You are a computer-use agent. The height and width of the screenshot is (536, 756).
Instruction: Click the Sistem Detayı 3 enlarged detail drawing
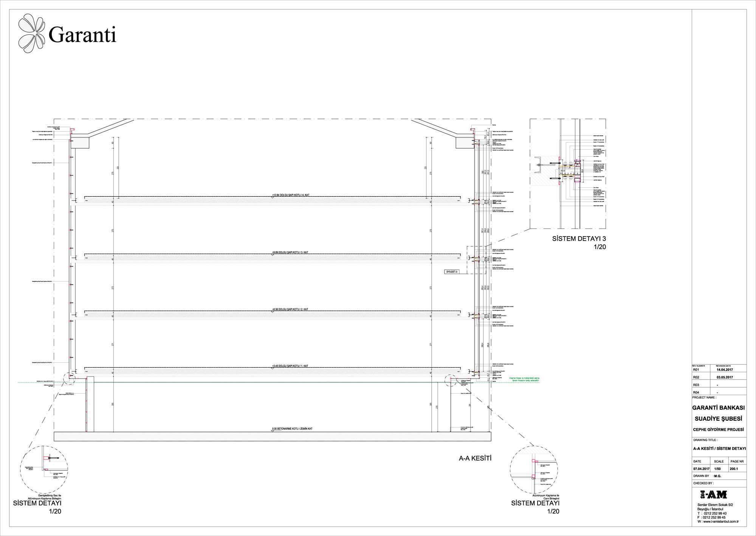568,173
